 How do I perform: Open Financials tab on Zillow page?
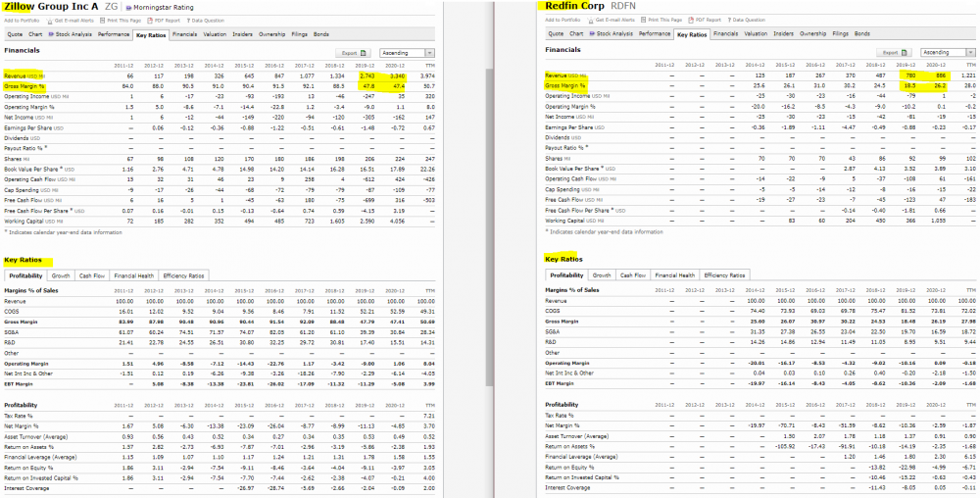tap(185, 34)
